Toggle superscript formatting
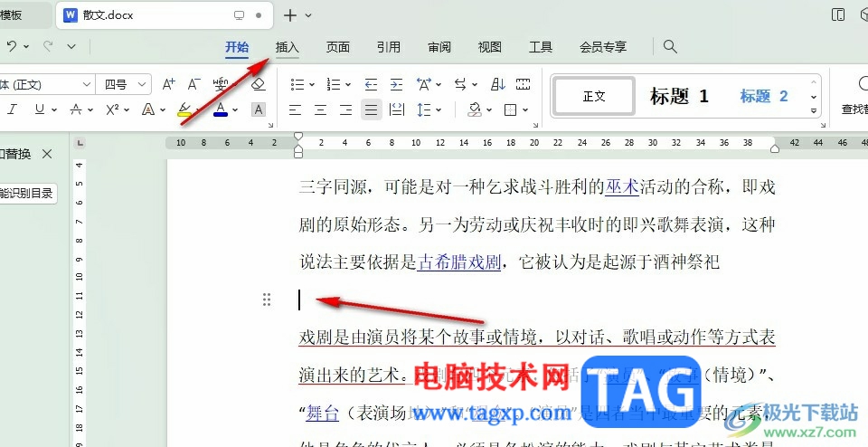The image size is (868, 447). pyautogui.click(x=113, y=109)
